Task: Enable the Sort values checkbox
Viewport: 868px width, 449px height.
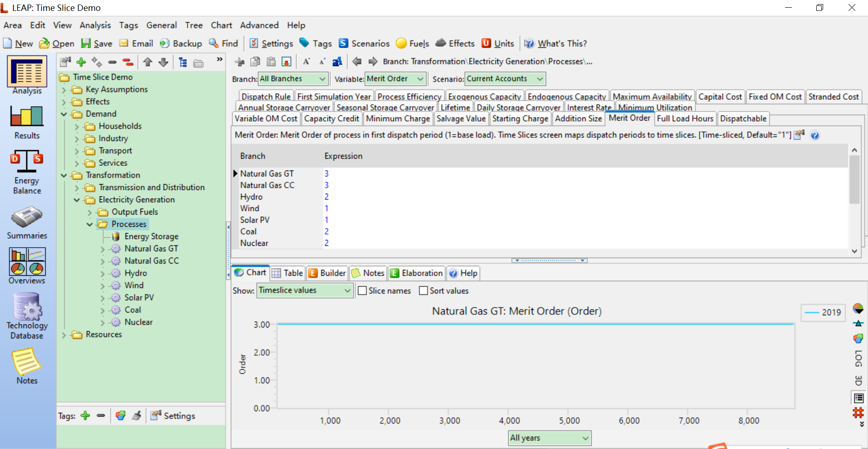Action: pyautogui.click(x=423, y=291)
